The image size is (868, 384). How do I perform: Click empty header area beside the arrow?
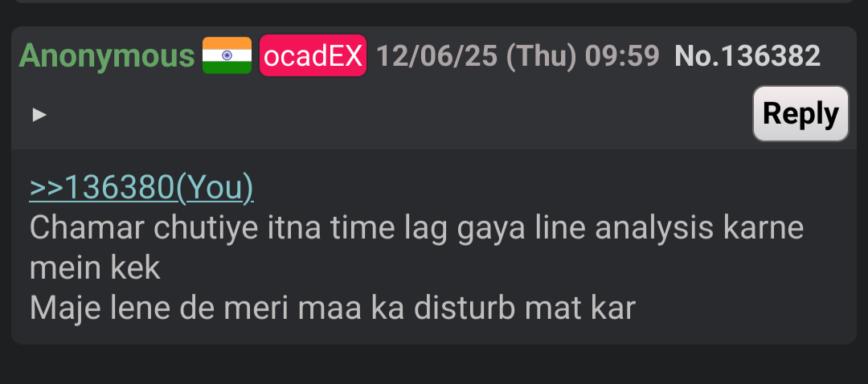[x=387, y=115]
